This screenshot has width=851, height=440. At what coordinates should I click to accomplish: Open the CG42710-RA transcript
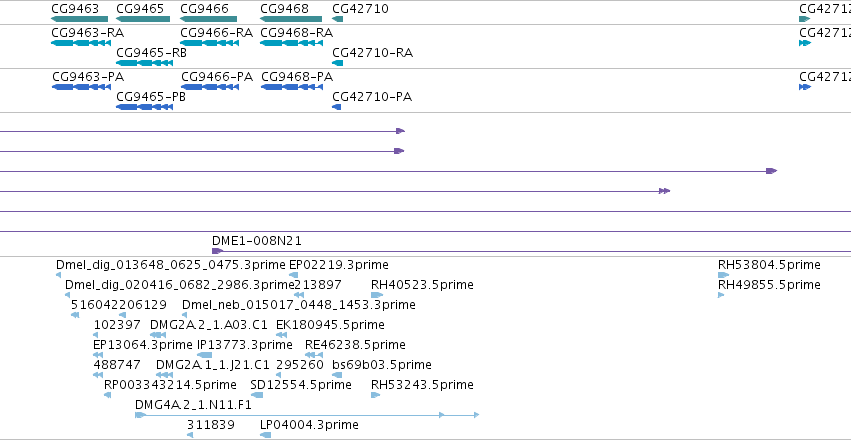point(338,63)
